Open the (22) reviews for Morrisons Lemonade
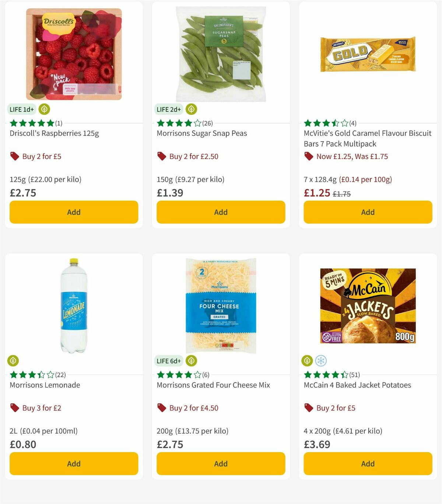Viewport: 442px width, 504px height. tap(60, 375)
